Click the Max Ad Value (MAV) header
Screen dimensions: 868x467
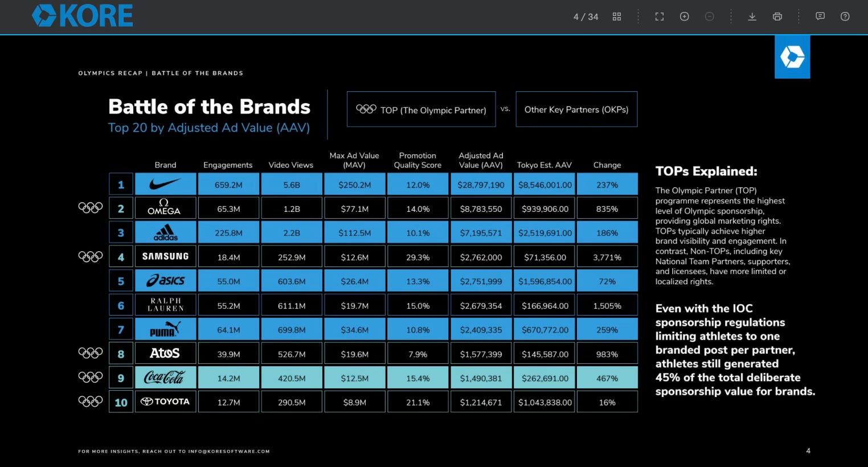(x=354, y=160)
